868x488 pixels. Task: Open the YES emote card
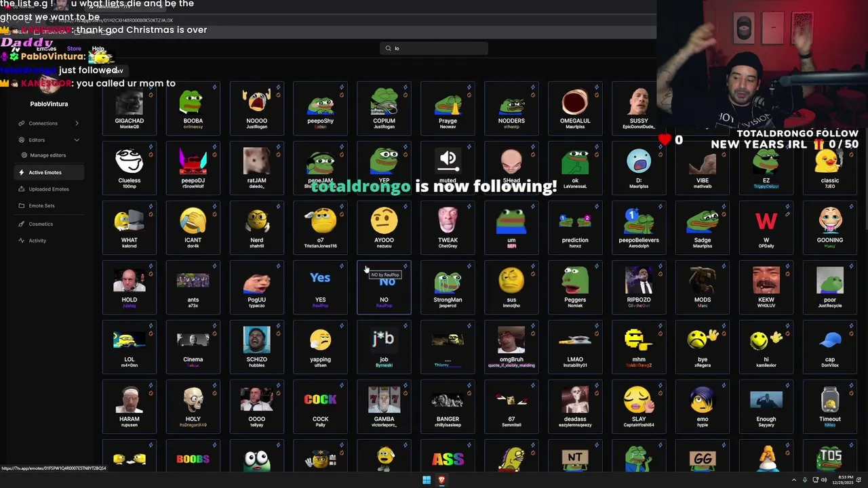(x=321, y=286)
